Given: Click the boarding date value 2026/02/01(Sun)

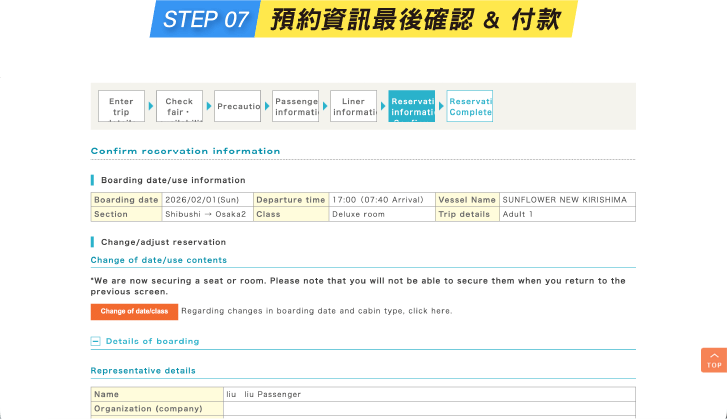Looking at the screenshot, I should point(206,200).
